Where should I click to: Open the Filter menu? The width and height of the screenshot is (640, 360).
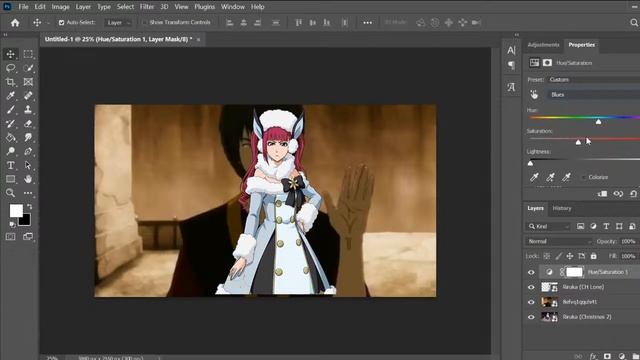coord(147,7)
